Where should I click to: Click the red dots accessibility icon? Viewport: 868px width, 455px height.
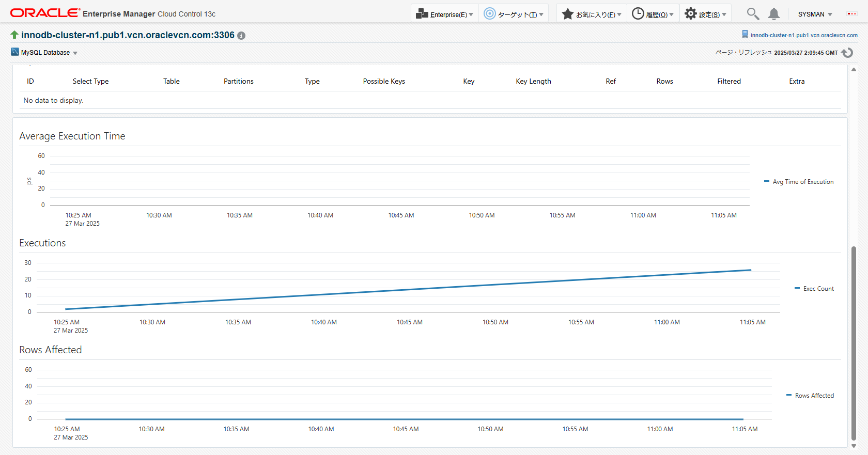pyautogui.click(x=852, y=14)
